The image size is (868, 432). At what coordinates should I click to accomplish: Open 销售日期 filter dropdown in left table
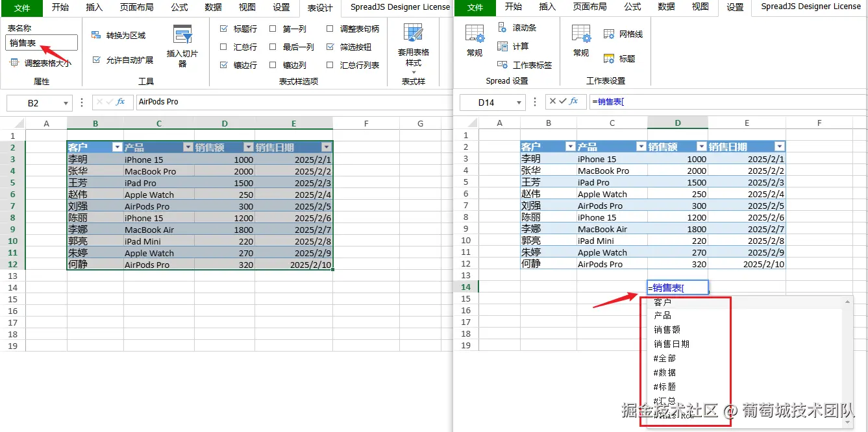[x=326, y=147]
